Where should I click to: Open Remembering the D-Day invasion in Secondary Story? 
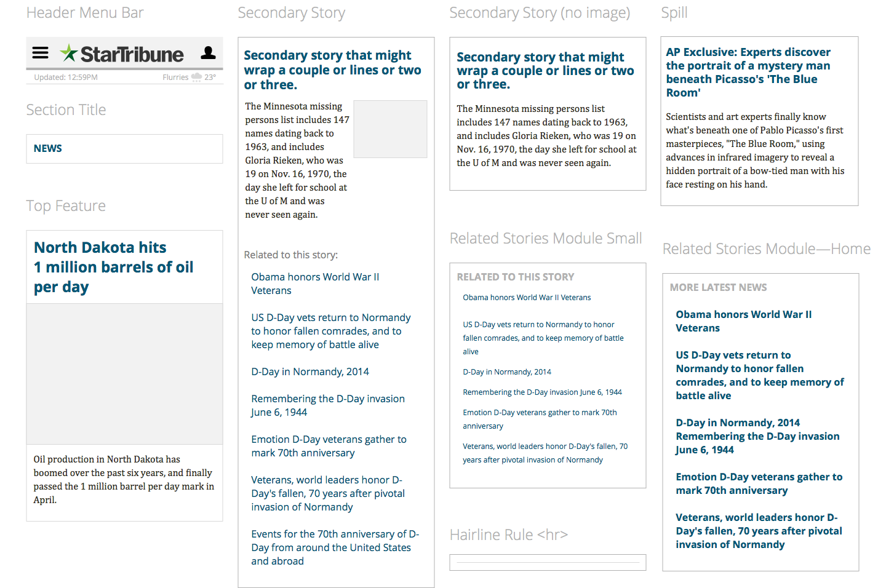[x=328, y=405]
